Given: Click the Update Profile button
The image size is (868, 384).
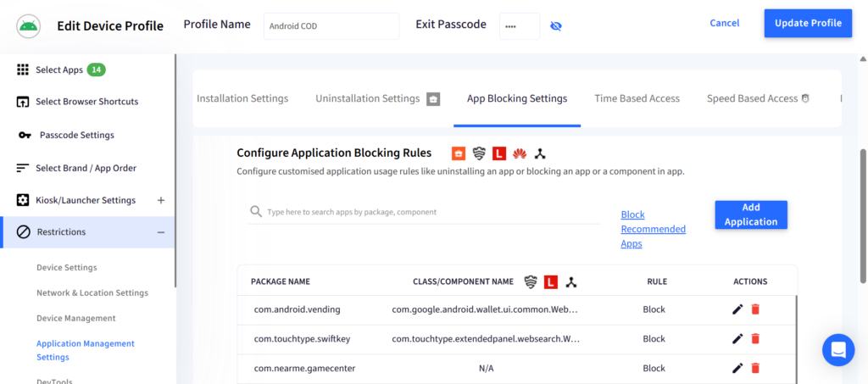Looking at the screenshot, I should [x=808, y=23].
